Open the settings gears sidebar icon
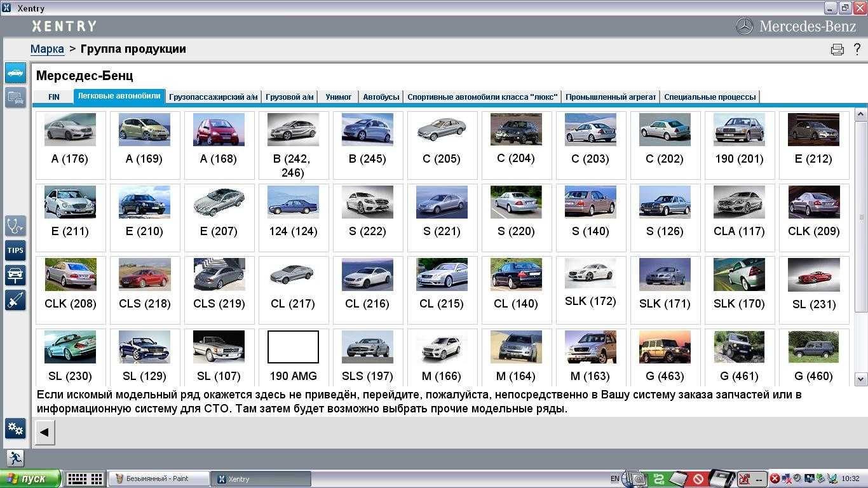The height and width of the screenshot is (488, 868). click(15, 429)
